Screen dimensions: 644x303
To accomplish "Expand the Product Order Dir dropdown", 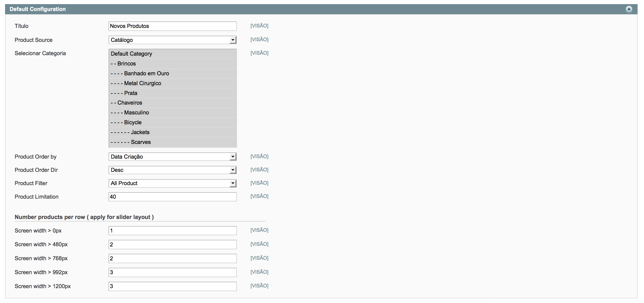I will 172,170.
